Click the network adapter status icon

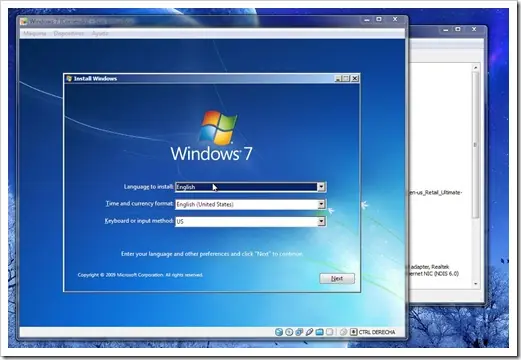(x=299, y=332)
